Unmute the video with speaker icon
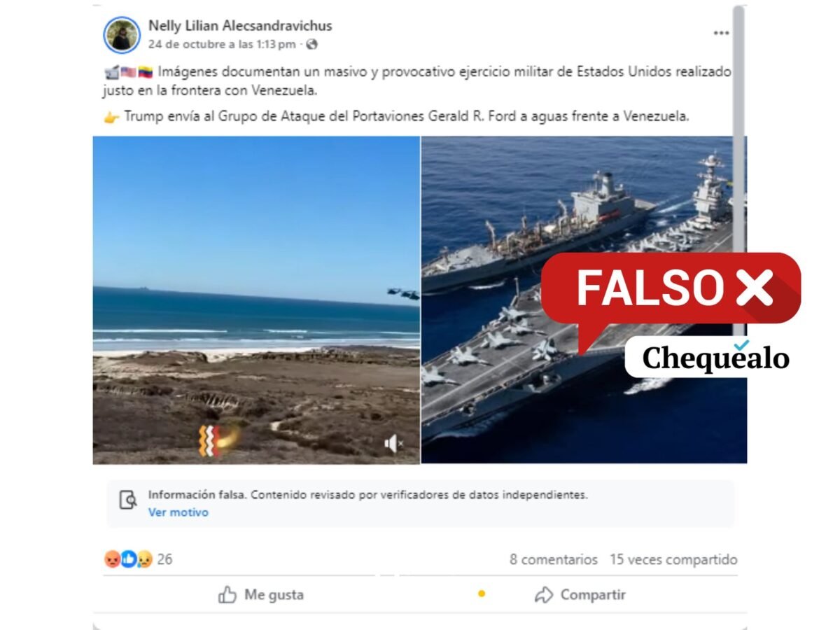Image resolution: width=840 pixels, height=630 pixels. click(x=394, y=443)
